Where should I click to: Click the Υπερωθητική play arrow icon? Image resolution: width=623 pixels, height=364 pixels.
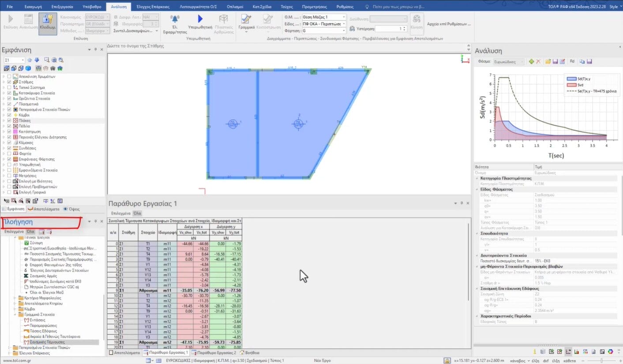click(x=200, y=19)
